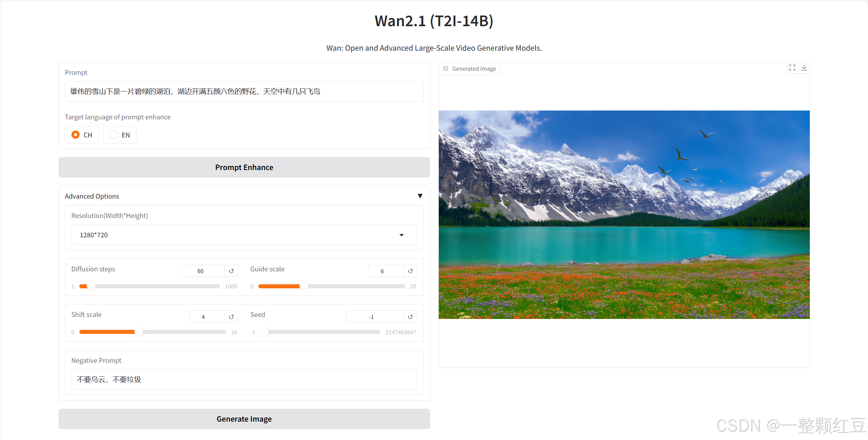Click the Prompt Enhance button
868x440 pixels.
244,167
